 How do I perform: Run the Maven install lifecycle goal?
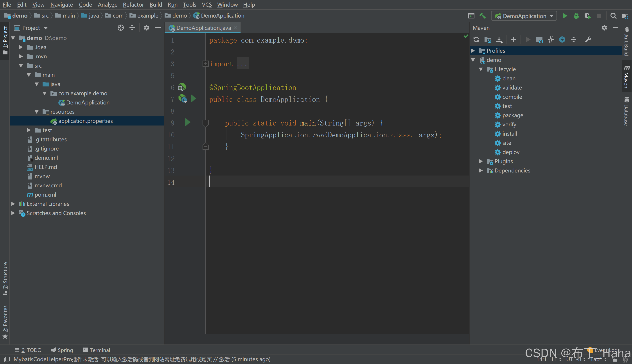509,134
